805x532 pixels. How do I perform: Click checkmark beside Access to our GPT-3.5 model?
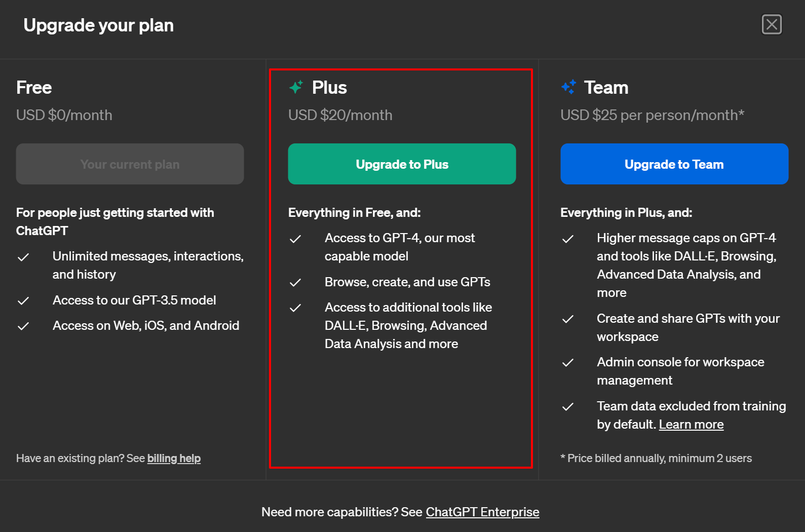(23, 300)
